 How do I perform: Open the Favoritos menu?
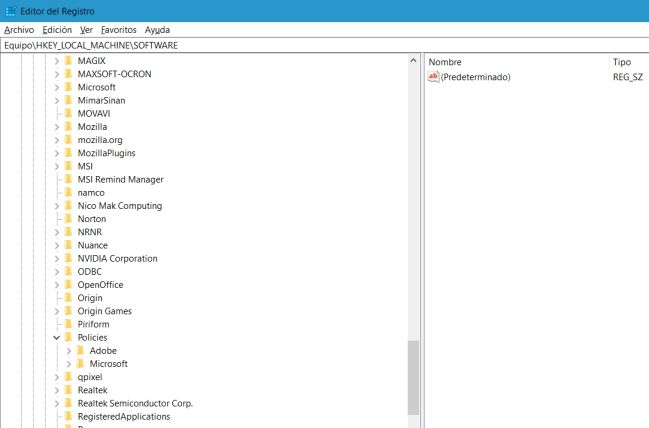pos(118,30)
